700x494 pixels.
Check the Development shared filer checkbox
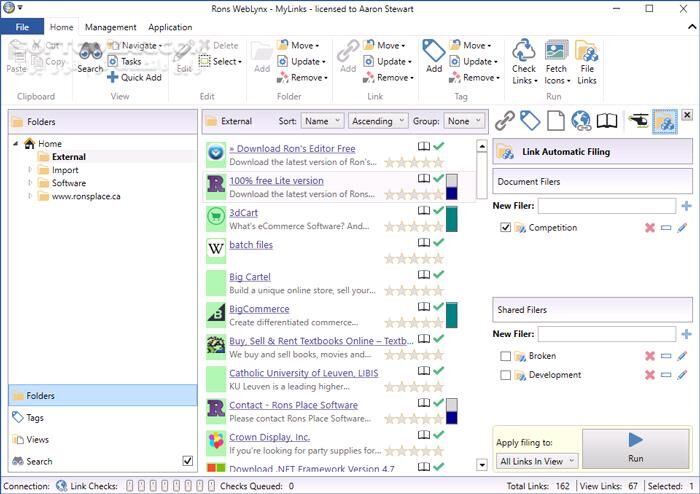506,375
